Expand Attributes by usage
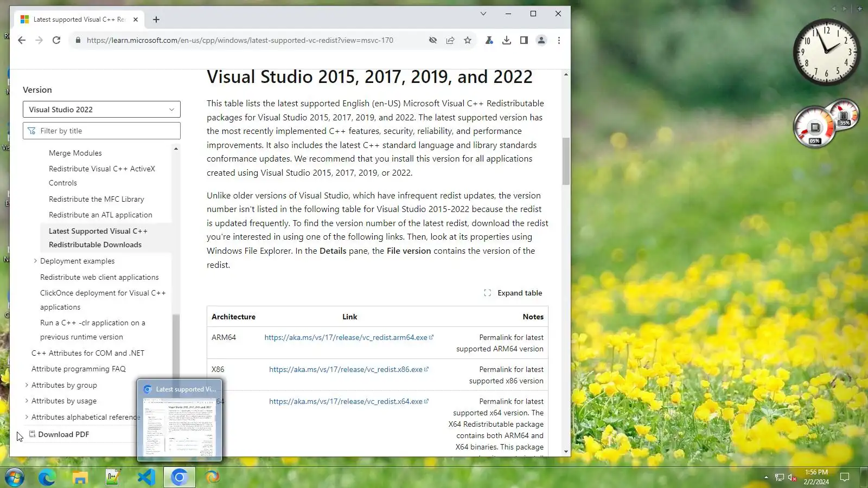The width and height of the screenshot is (868, 488). pyautogui.click(x=27, y=401)
